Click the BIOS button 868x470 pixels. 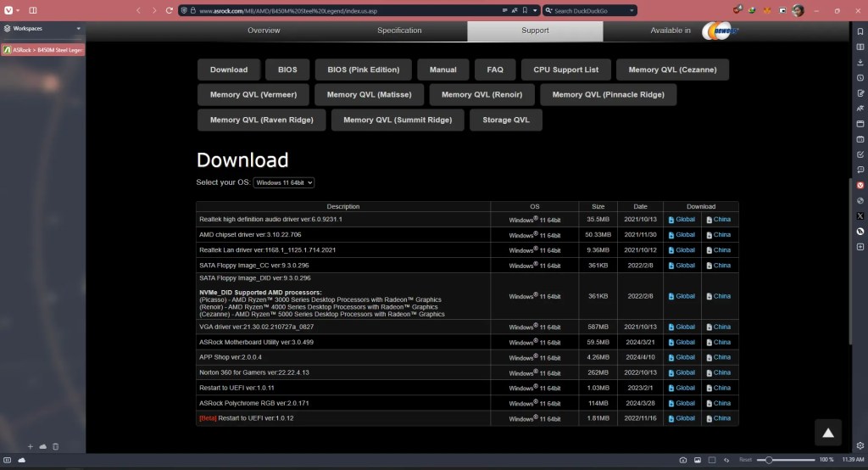pos(287,70)
